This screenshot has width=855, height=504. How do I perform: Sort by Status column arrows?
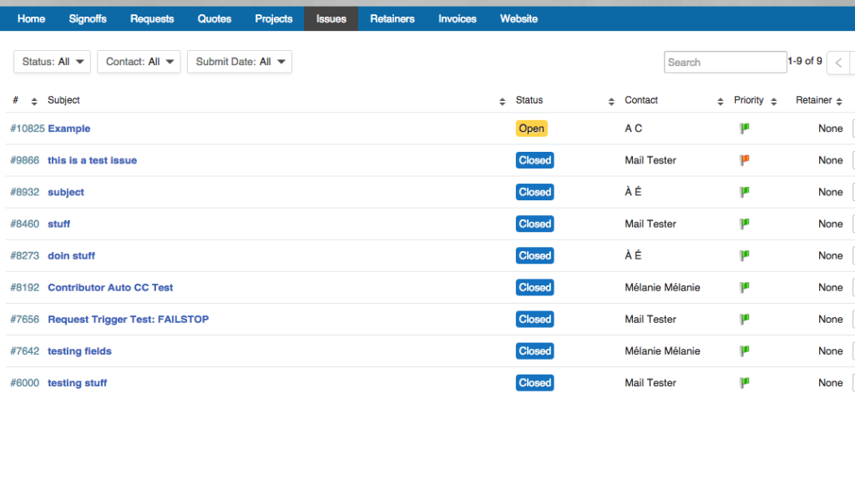pos(611,101)
